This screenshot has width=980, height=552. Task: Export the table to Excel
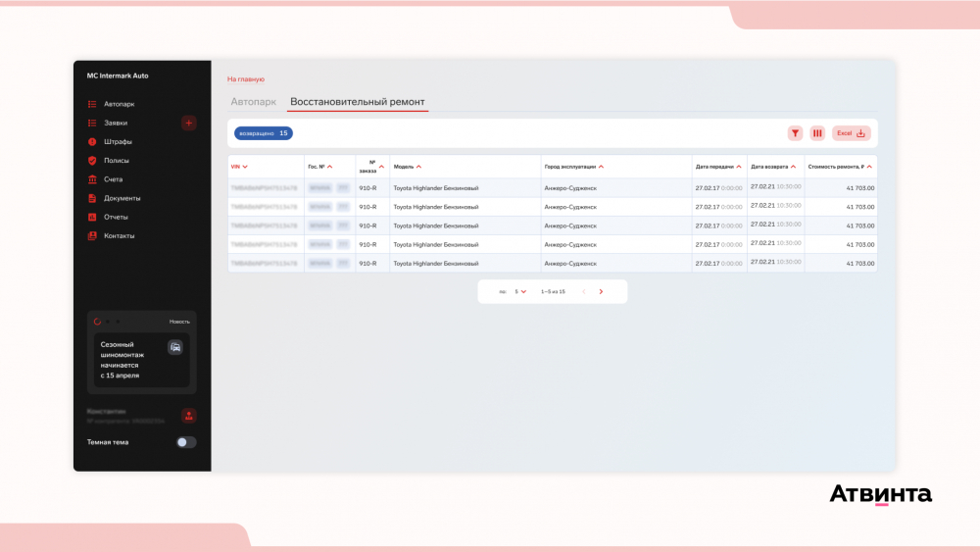[x=851, y=133]
